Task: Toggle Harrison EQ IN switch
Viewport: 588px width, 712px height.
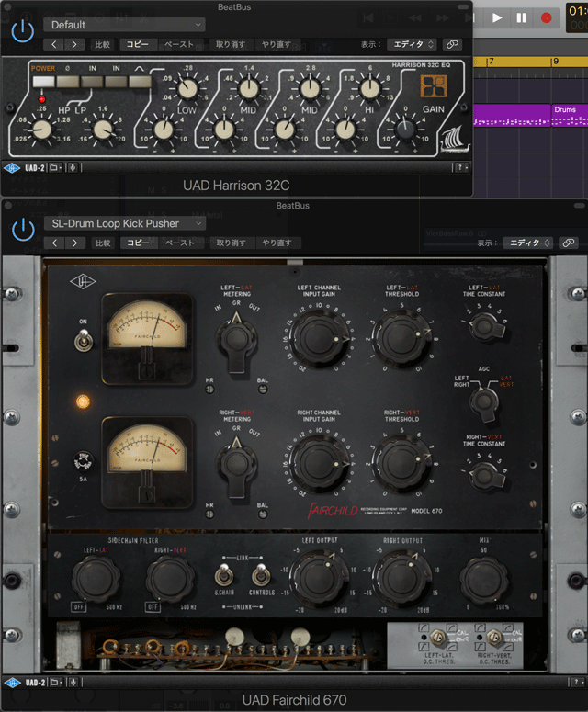Action: coord(116,82)
